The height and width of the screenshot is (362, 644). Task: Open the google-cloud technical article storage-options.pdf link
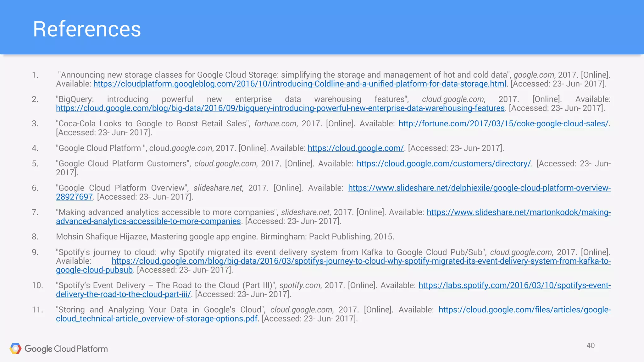tap(525, 310)
